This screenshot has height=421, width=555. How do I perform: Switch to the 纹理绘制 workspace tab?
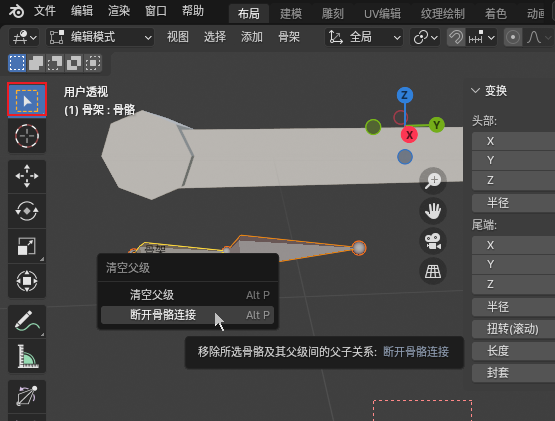point(442,14)
